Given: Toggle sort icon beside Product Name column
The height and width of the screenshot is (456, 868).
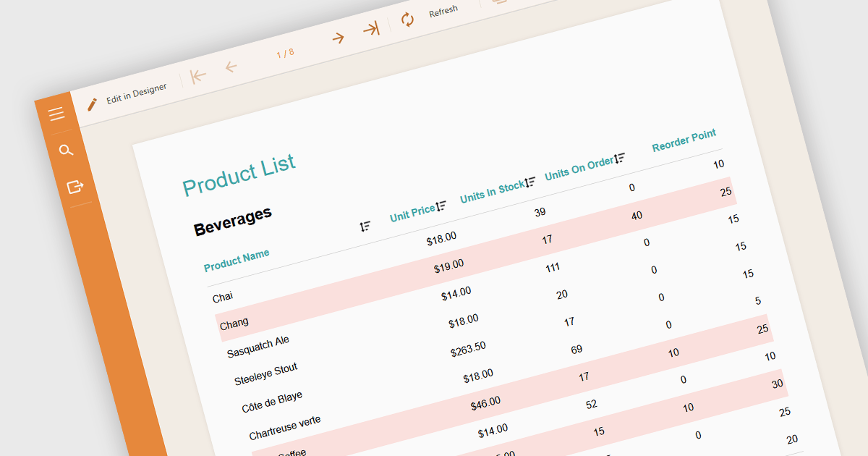Looking at the screenshot, I should 365,227.
